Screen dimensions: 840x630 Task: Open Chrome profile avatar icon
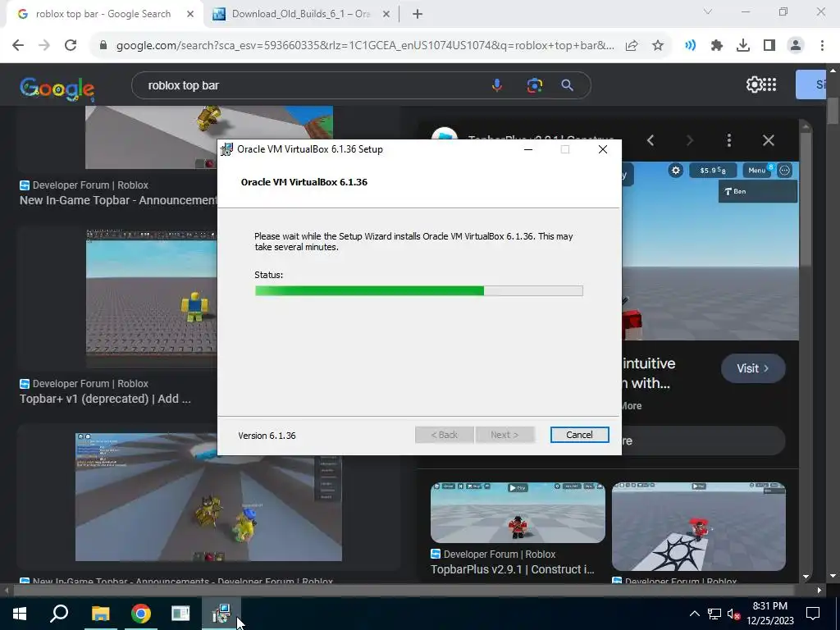click(796, 46)
